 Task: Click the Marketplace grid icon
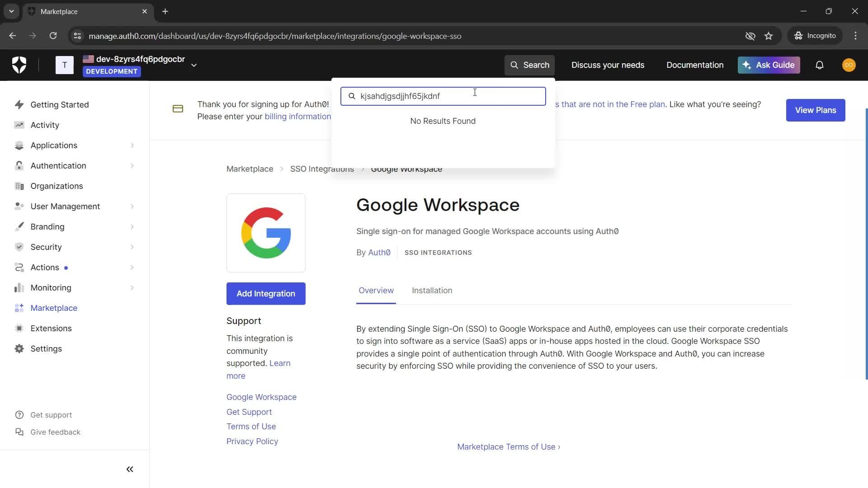pos(19,308)
